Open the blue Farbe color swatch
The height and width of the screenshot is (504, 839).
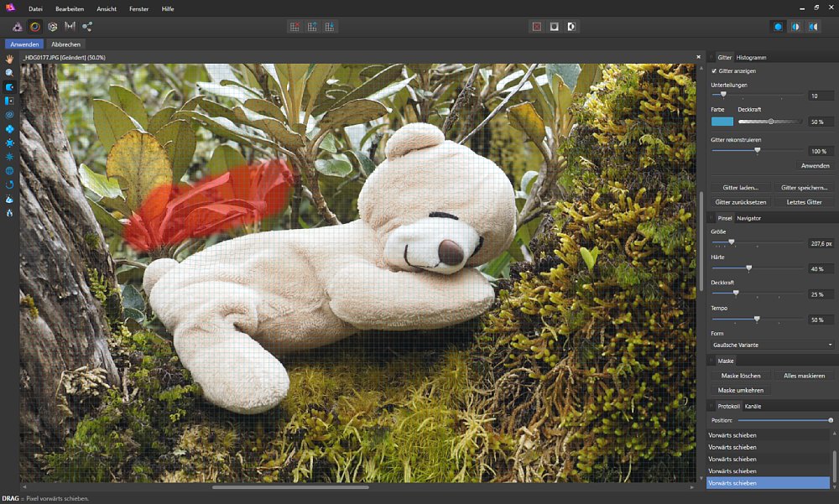[x=722, y=122]
